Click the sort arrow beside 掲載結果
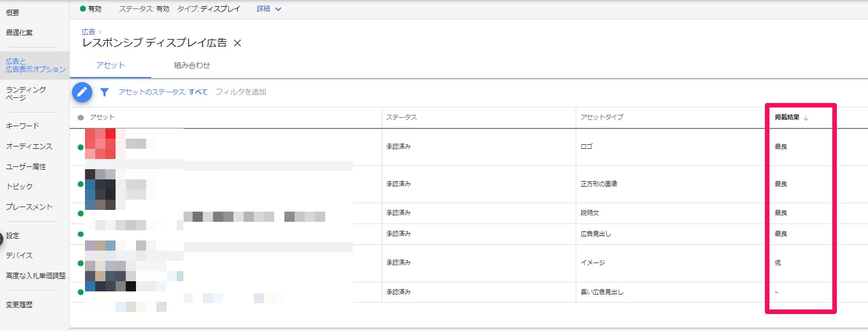This screenshot has height=331, width=868. 806,118
